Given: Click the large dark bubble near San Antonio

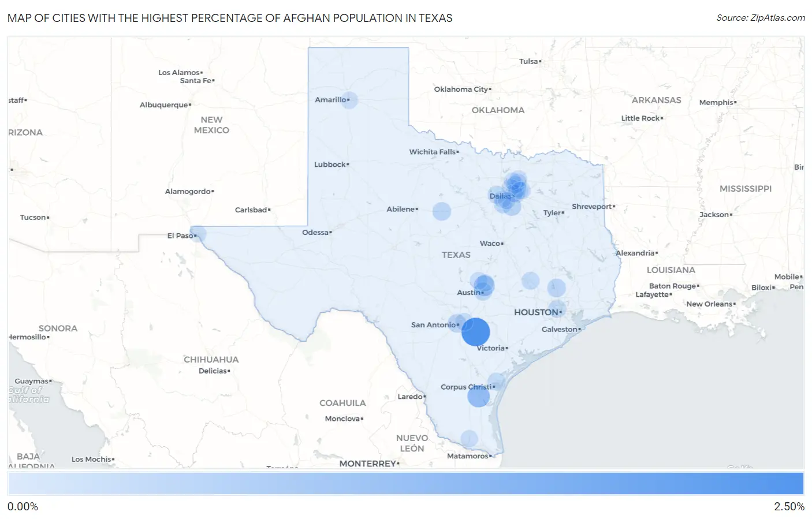Looking at the screenshot, I should (x=476, y=332).
